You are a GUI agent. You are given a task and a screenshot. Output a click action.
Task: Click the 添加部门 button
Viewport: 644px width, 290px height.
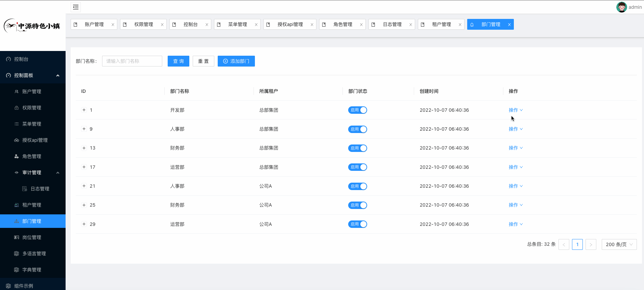[x=236, y=61]
